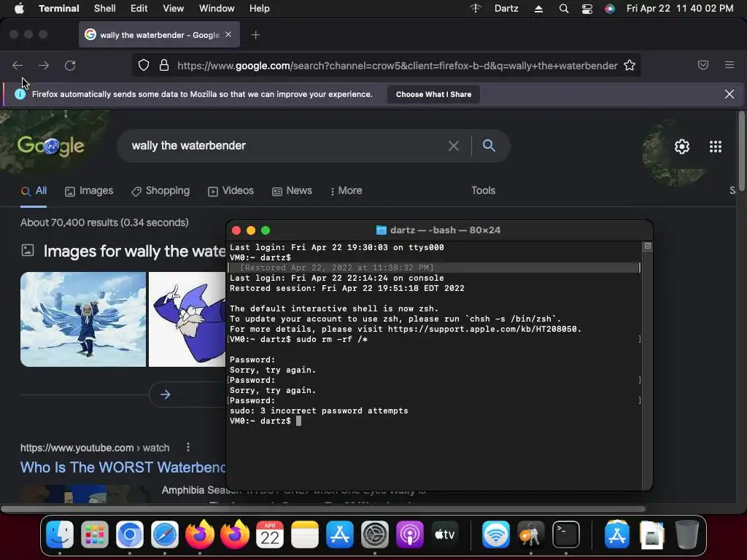Click the horizontal scrollbar above the dock
This screenshot has height=560, width=747.
323,509
